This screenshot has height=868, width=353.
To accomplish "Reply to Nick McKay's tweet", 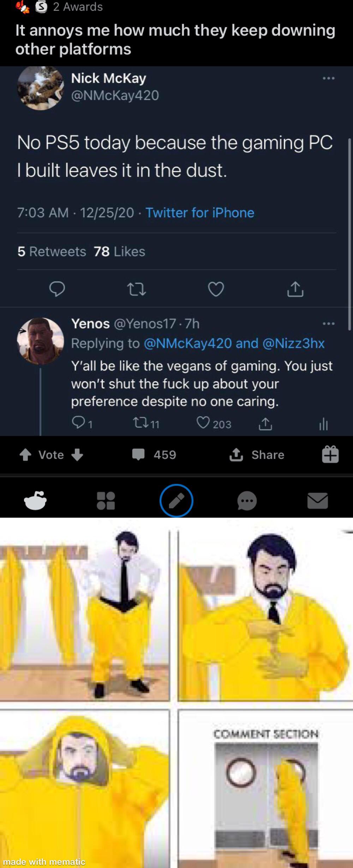I will 57,289.
